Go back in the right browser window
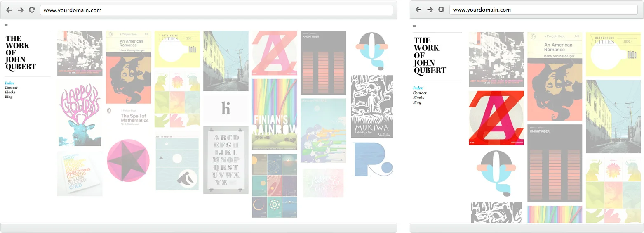The width and height of the screenshot is (644, 233). click(418, 10)
